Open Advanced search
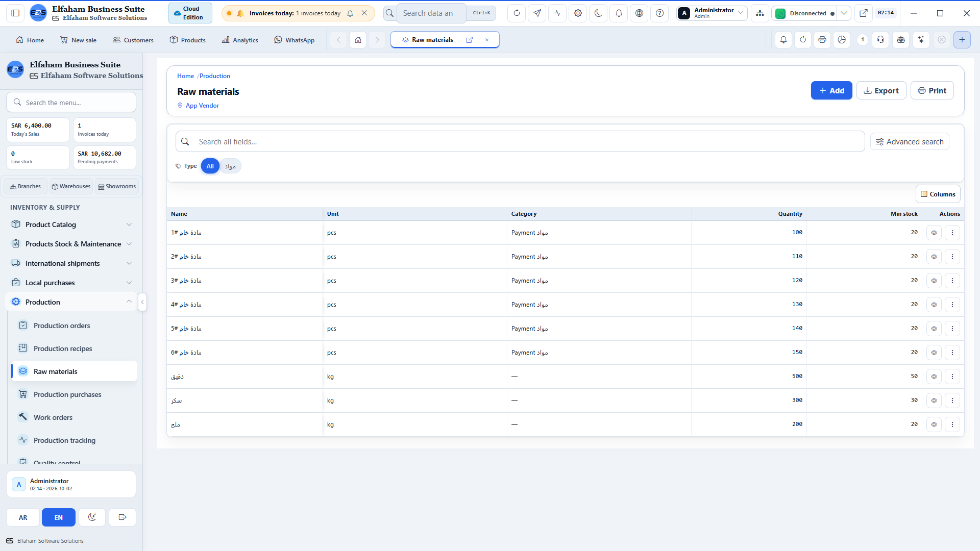 tap(910, 142)
